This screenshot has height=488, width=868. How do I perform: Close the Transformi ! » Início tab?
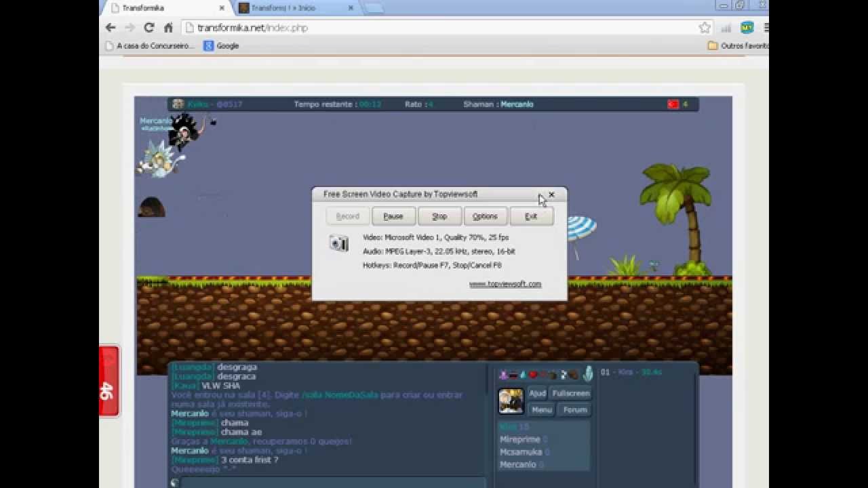point(351,8)
